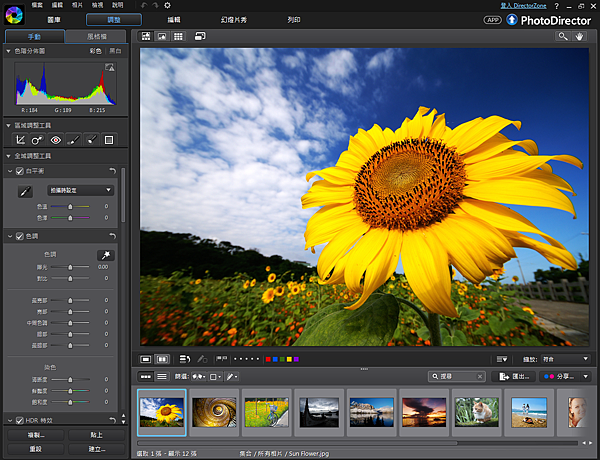The image size is (600, 460).
Task: Click the 重設 reset button
Action: [x=34, y=450]
